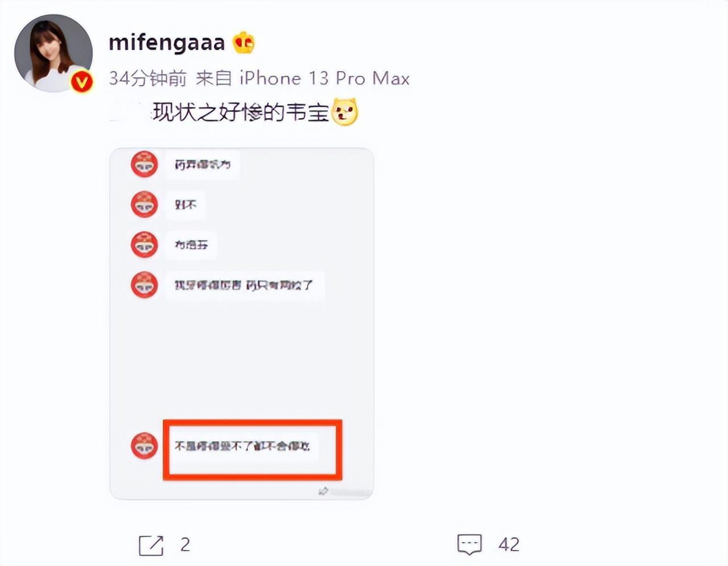
Task: Click the red-outlined highlighted chat message
Action: point(253,450)
